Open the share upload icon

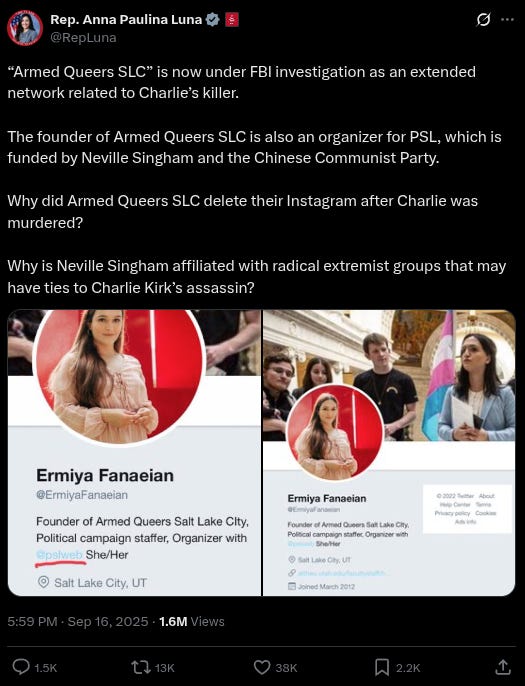[503, 667]
